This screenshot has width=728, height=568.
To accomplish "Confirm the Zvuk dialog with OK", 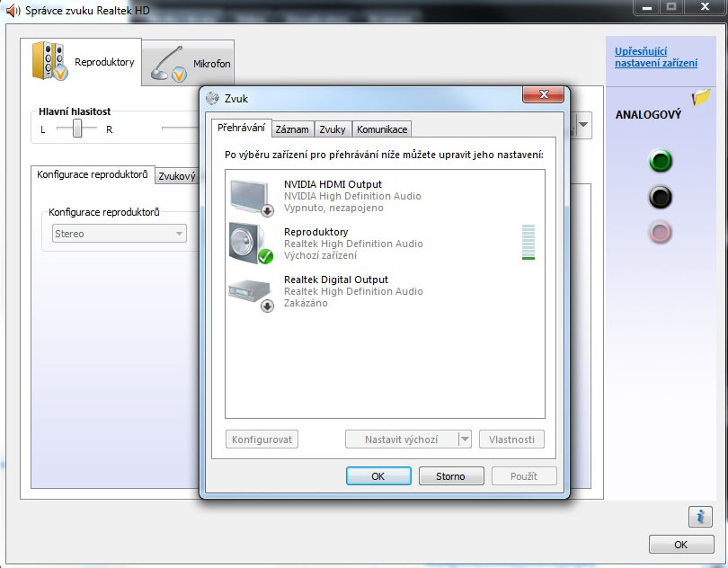I will pyautogui.click(x=378, y=476).
